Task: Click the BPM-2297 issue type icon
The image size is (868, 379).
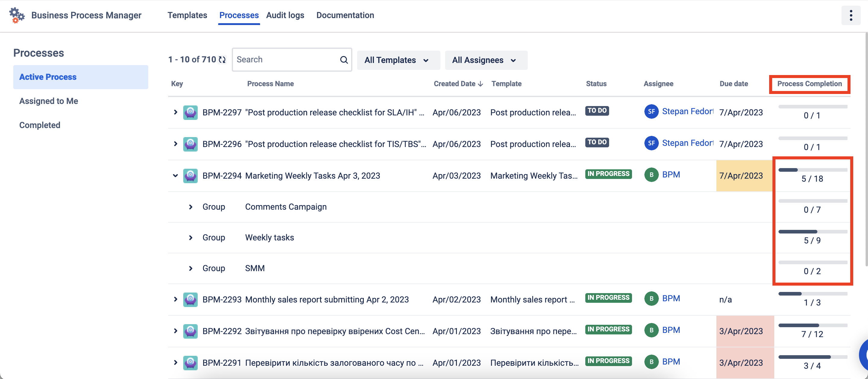Action: point(190,112)
